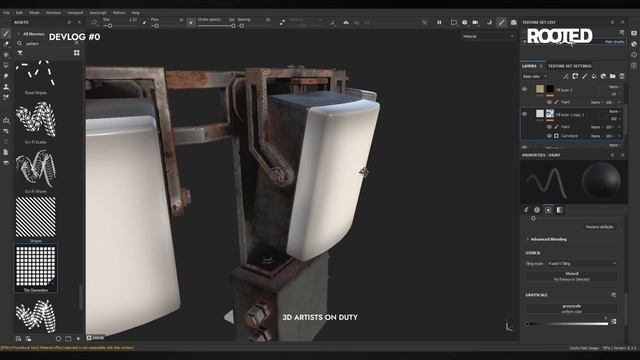Toggle the stroke opacity pen pressure icon
Screen dimensions: 640x360
coord(191,22)
